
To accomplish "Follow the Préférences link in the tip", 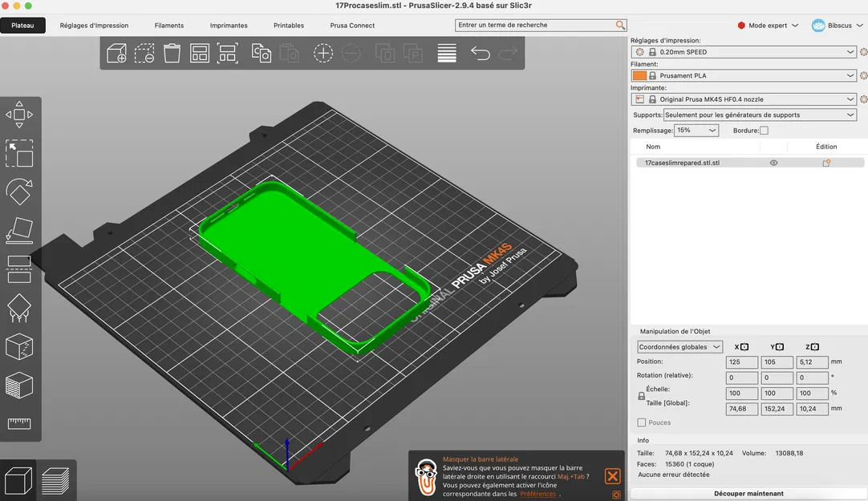I will click(537, 494).
